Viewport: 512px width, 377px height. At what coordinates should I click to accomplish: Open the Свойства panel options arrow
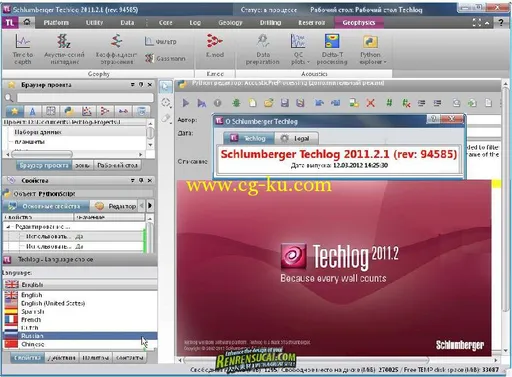[132, 180]
